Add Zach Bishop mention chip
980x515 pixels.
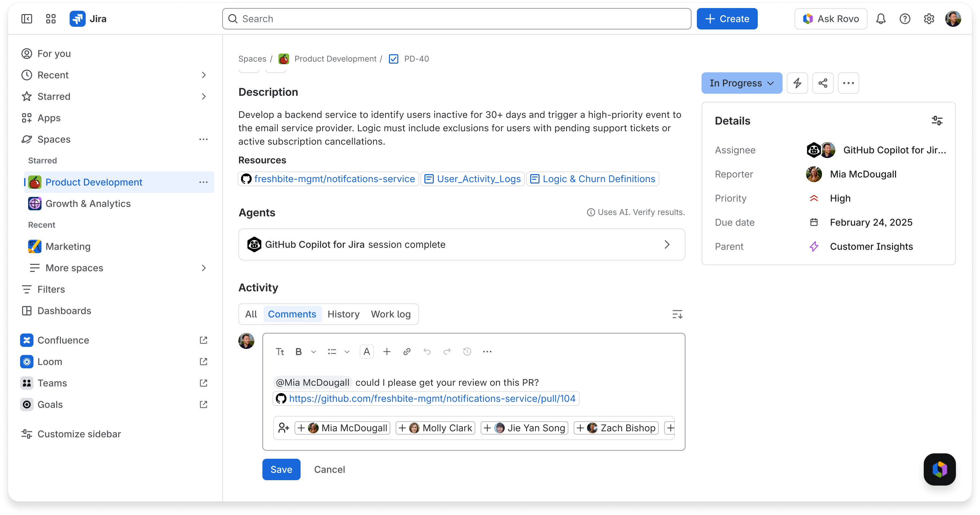coord(616,428)
